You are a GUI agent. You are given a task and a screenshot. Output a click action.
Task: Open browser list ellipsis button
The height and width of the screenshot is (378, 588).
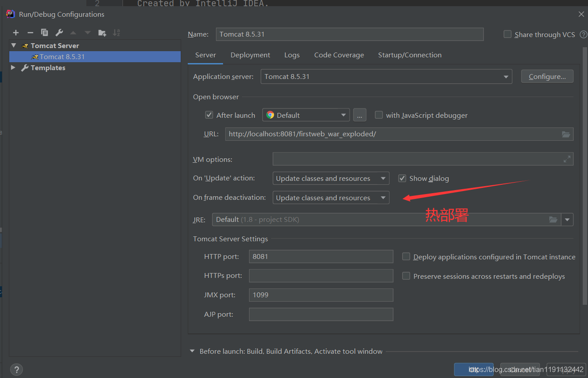[360, 115]
